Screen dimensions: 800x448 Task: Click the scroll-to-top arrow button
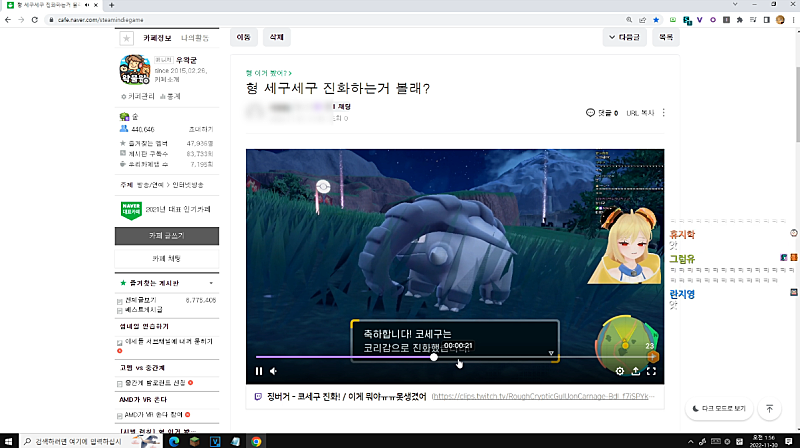[x=769, y=409]
